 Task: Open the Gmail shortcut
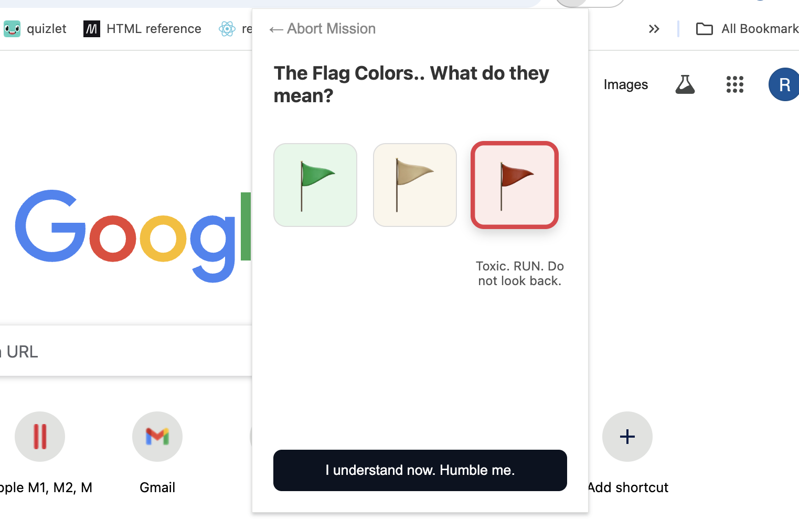[x=157, y=452]
